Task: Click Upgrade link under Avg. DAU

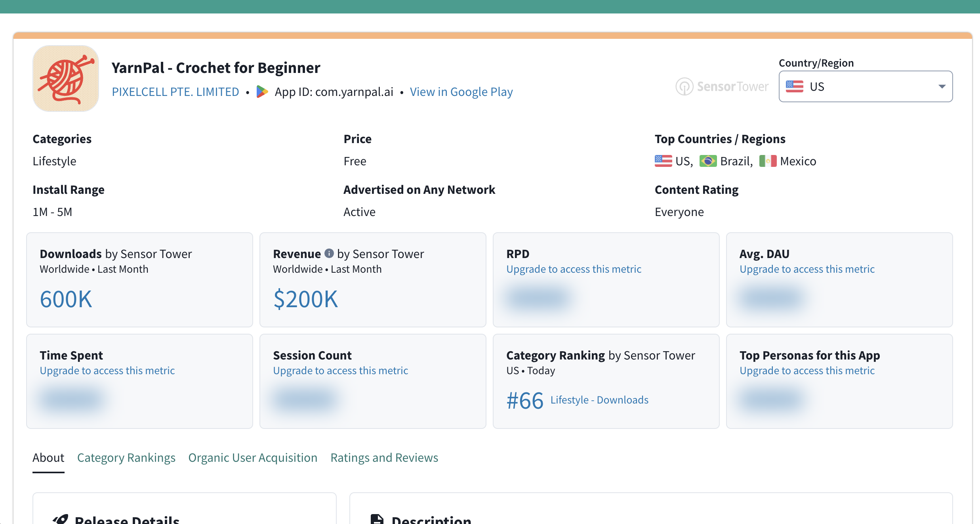Action: pyautogui.click(x=807, y=269)
